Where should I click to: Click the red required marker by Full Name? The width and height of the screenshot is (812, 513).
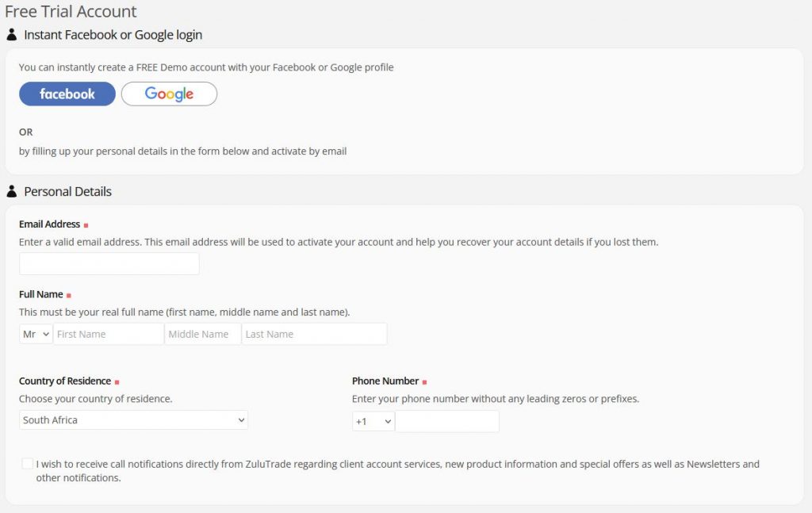(x=69, y=296)
